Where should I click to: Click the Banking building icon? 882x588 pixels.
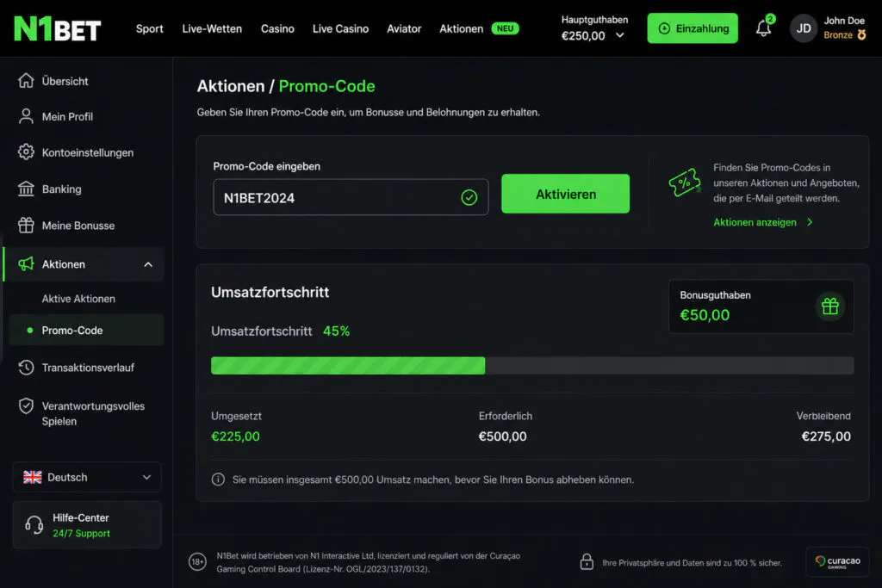click(x=26, y=189)
